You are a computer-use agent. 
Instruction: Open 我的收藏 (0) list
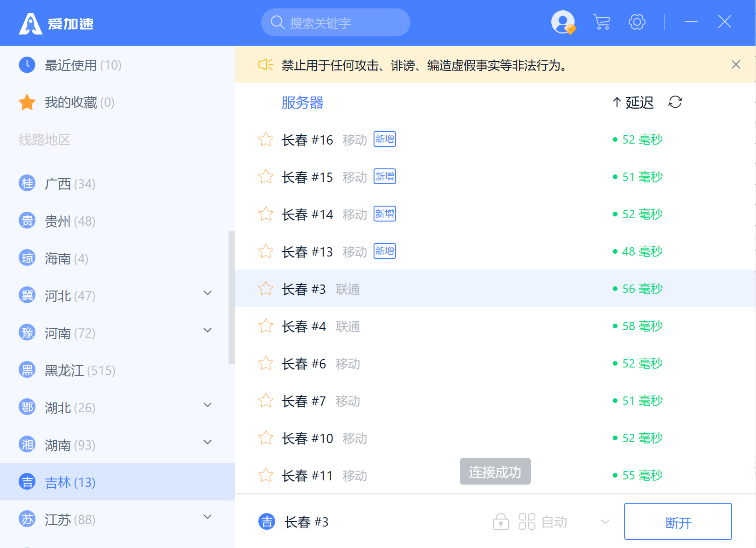tap(117, 102)
